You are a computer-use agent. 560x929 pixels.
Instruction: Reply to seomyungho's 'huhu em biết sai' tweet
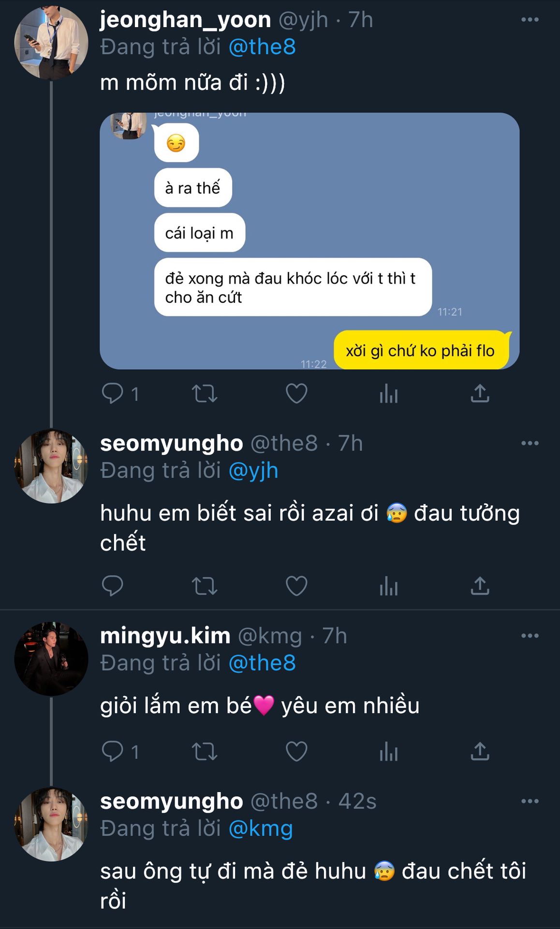tap(113, 586)
